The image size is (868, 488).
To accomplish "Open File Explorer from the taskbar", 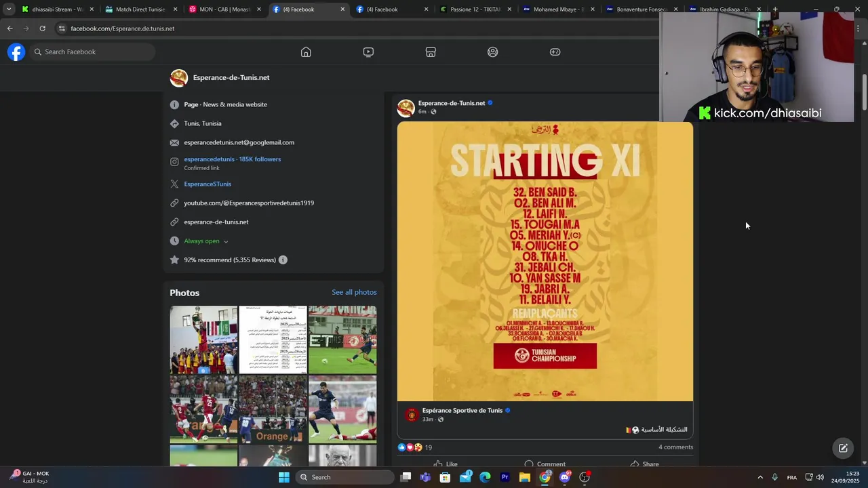I will (x=525, y=477).
